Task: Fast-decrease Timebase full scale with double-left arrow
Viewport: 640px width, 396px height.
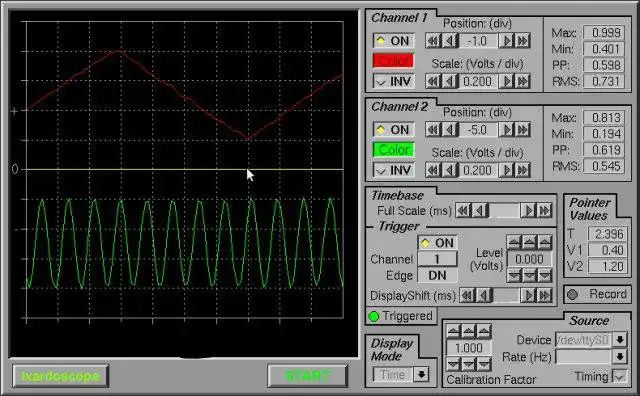Action: click(463, 210)
